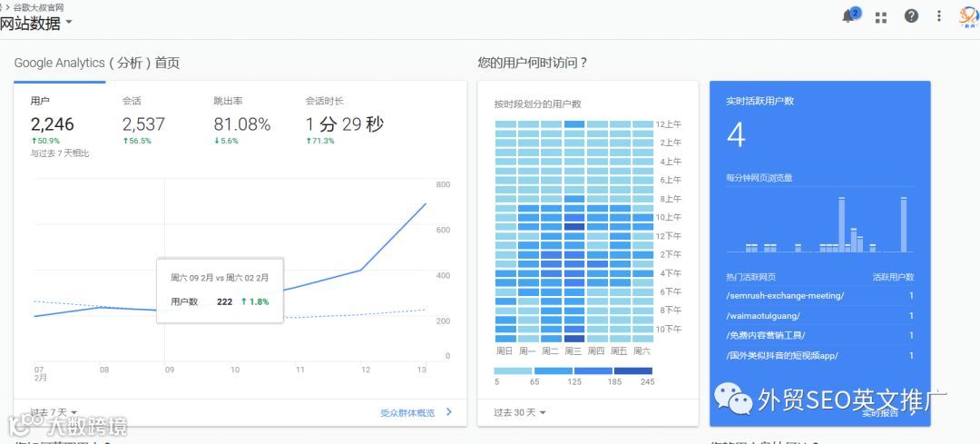Click the 1 分 29 秒 session duration value
This screenshot has height=444, width=980.
tap(345, 123)
